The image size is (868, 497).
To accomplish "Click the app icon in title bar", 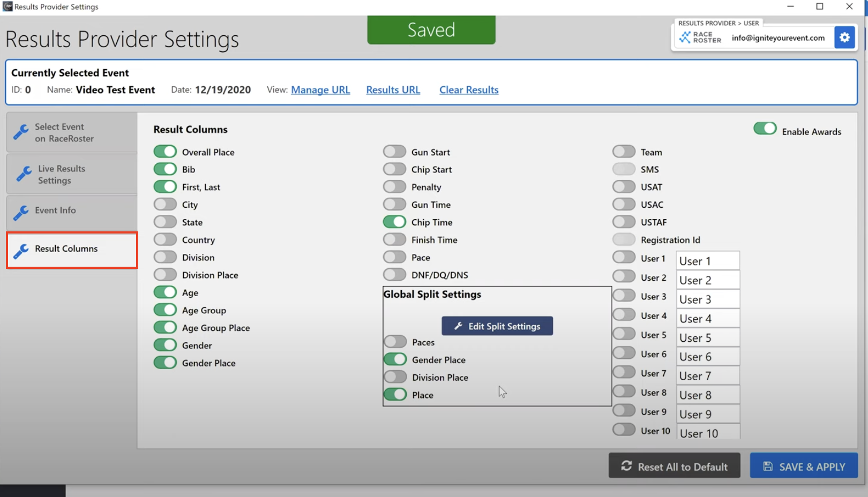I will pyautogui.click(x=8, y=6).
